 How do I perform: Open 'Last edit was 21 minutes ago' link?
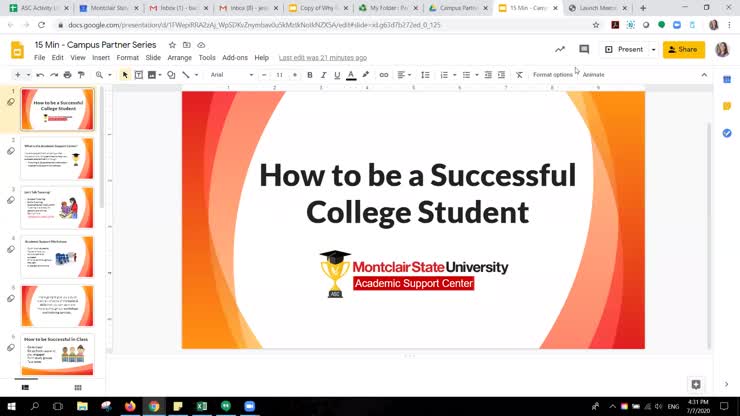tap(323, 58)
